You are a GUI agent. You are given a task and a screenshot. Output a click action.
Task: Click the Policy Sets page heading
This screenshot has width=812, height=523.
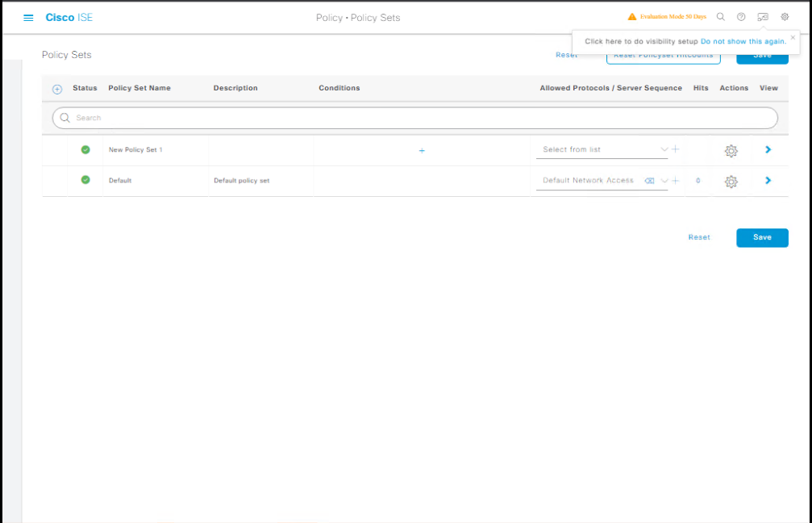[x=67, y=55]
